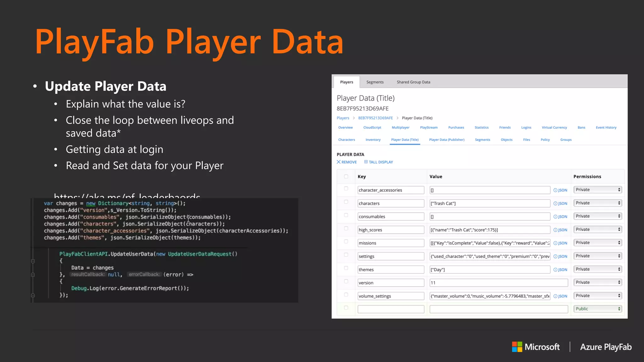Open JSON viewer for missions row
Image resolution: width=644 pixels, height=362 pixels.
click(x=560, y=243)
